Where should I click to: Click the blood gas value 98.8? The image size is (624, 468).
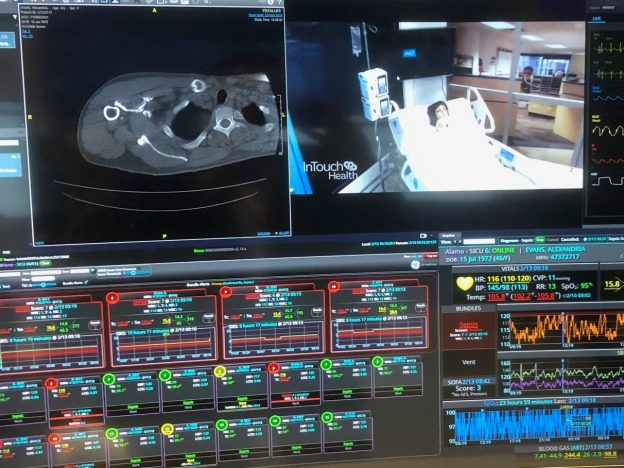611,455
